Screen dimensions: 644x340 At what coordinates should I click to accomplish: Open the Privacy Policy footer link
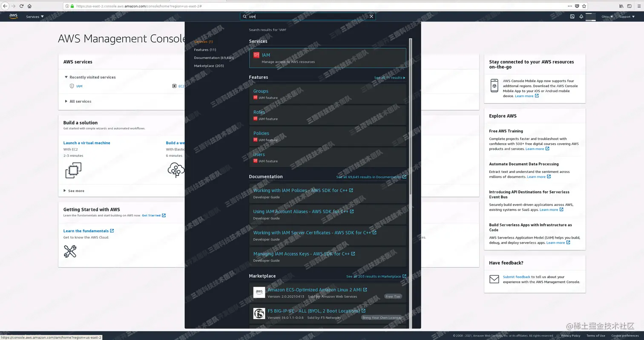[571, 336]
